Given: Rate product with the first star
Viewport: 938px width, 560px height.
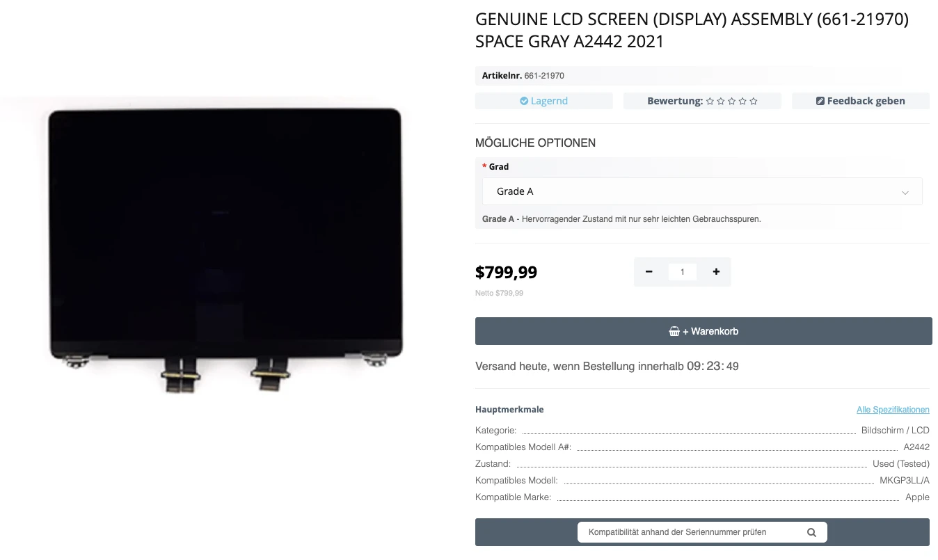Looking at the screenshot, I should click(x=710, y=102).
